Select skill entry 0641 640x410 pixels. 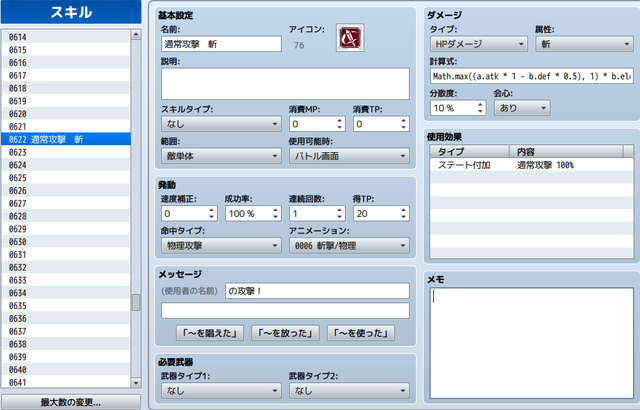pos(66,382)
